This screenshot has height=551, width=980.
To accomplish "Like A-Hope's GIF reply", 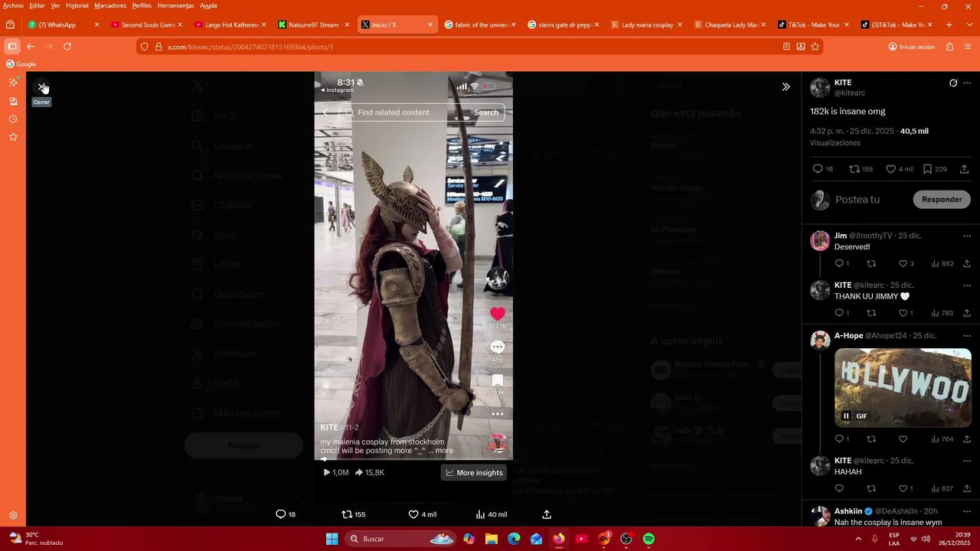I will coord(903,439).
